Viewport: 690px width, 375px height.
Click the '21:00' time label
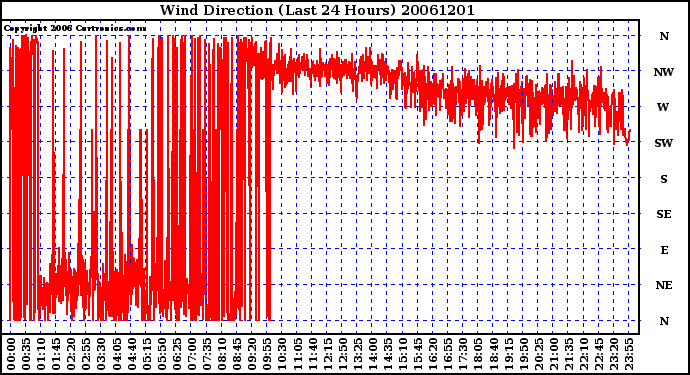coord(554,354)
